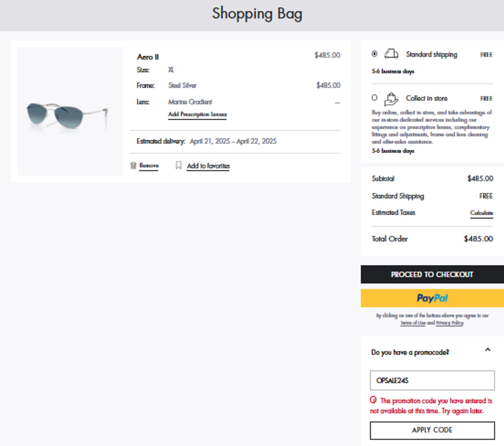Pay with the PayPal button
The width and height of the screenshot is (504, 446).
click(432, 298)
